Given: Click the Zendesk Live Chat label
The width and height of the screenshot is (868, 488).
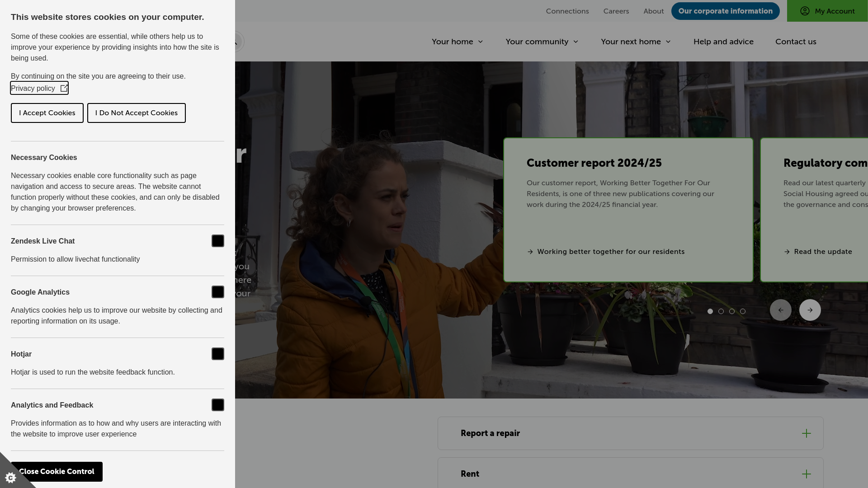Looking at the screenshot, I should (43, 241).
